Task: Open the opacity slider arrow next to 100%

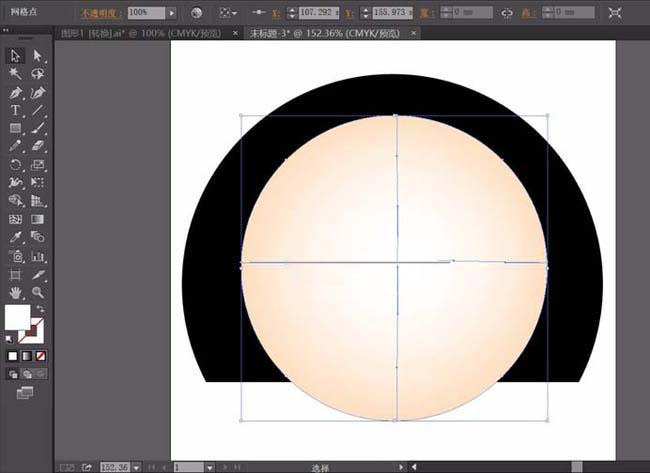Action: coord(172,13)
